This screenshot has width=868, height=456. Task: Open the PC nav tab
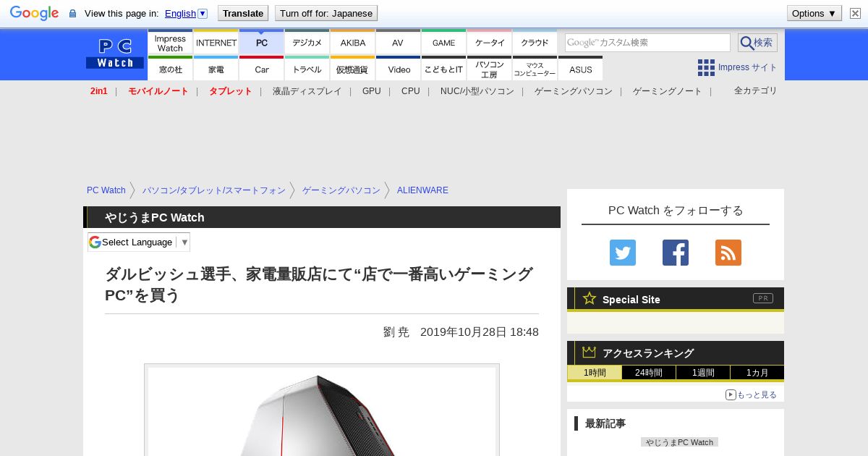(262, 43)
